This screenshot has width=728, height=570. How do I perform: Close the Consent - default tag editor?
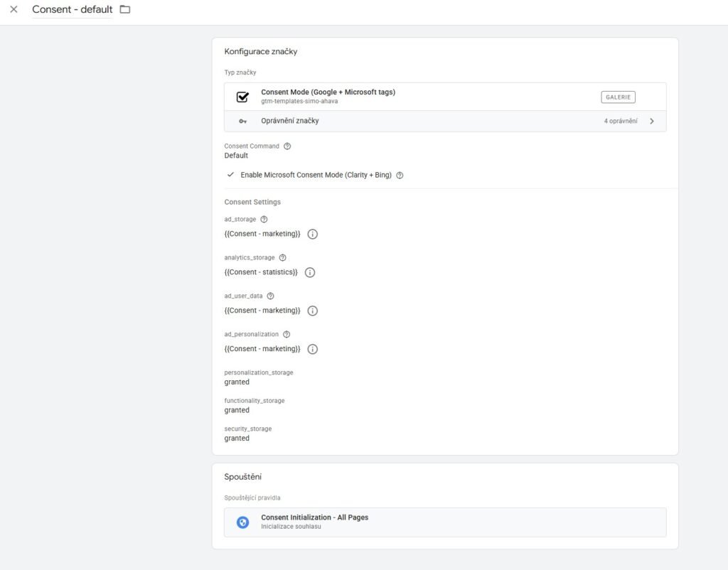click(x=14, y=10)
